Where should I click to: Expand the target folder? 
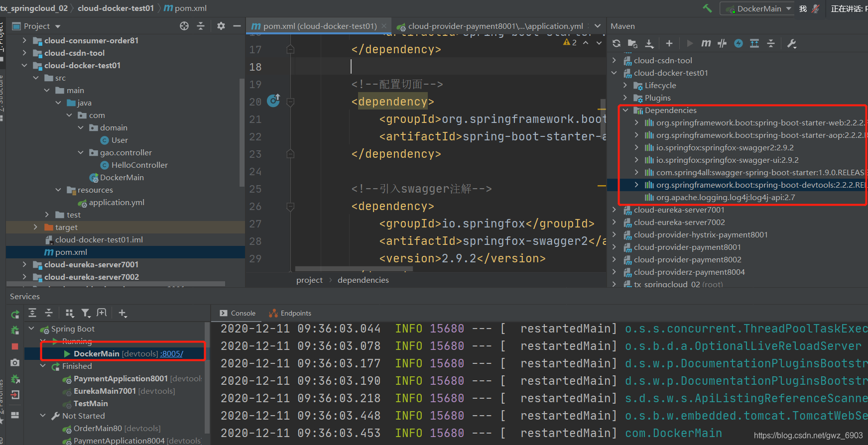[x=35, y=227]
